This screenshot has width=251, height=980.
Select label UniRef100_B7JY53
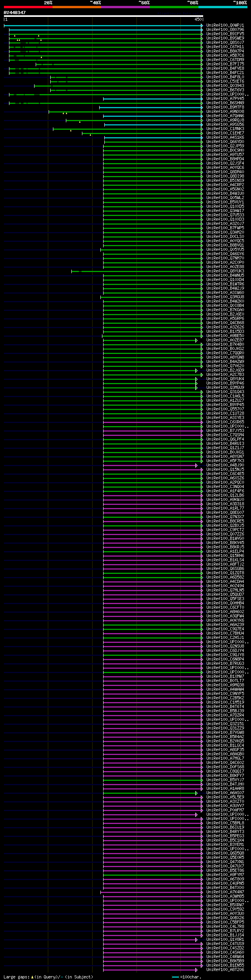[225, 431]
